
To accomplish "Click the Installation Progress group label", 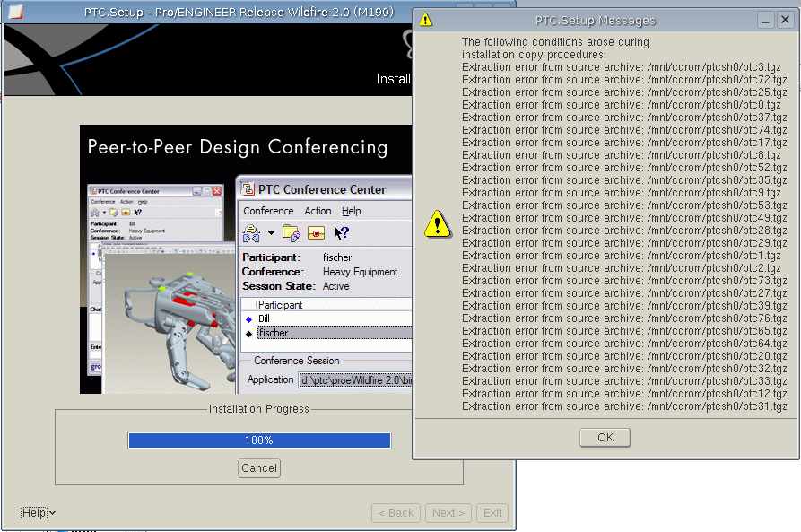I will coord(259,409).
